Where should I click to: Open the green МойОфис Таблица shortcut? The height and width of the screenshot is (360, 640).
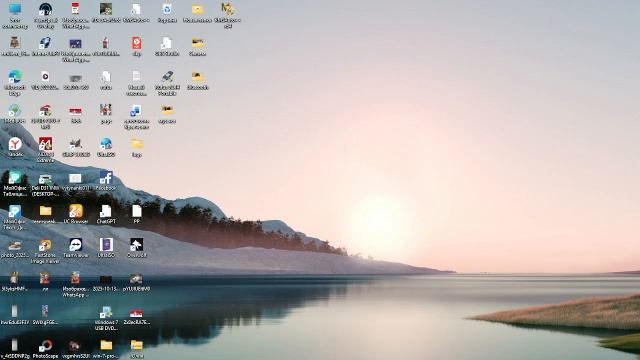point(15,178)
